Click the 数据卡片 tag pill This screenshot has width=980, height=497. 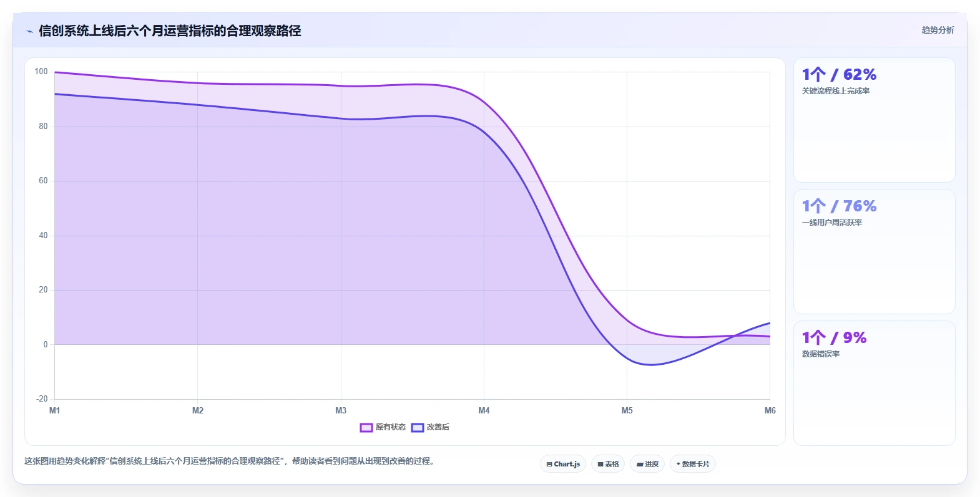click(x=693, y=464)
